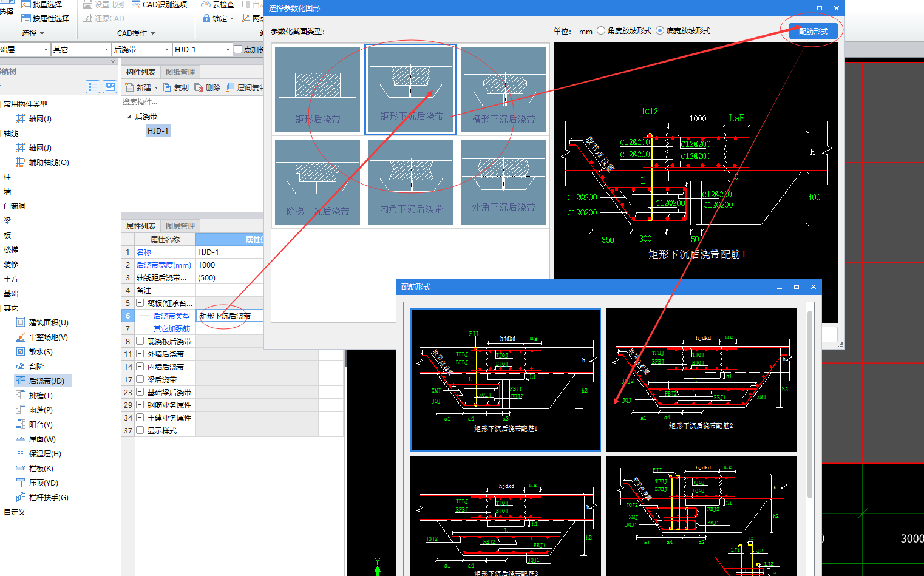Select the 内角下沉后浇带 section thumbnail
The height and width of the screenshot is (576, 924).
pos(410,182)
